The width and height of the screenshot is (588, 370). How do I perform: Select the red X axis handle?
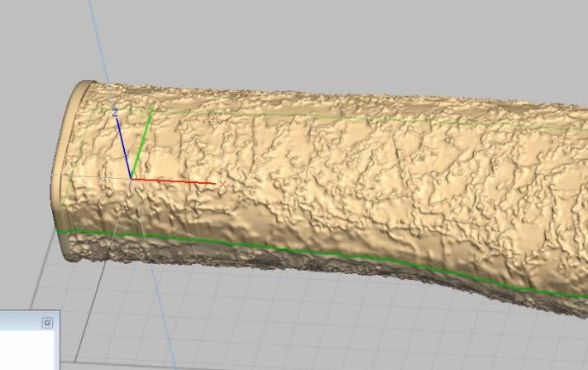[x=173, y=181]
